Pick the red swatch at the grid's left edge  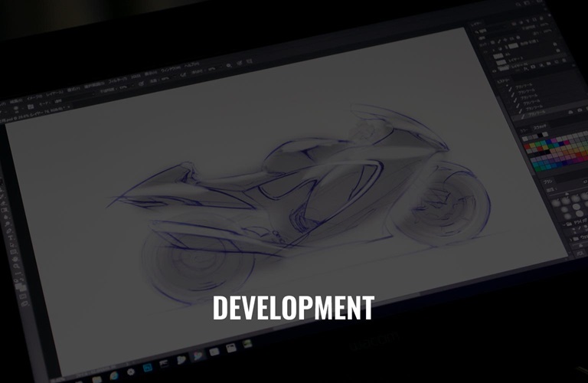tap(528, 146)
